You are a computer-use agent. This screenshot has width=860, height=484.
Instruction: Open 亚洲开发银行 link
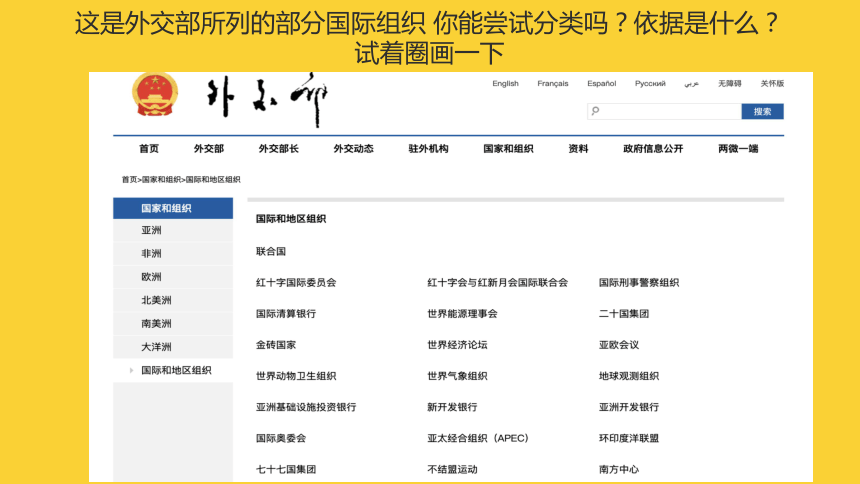pos(629,407)
